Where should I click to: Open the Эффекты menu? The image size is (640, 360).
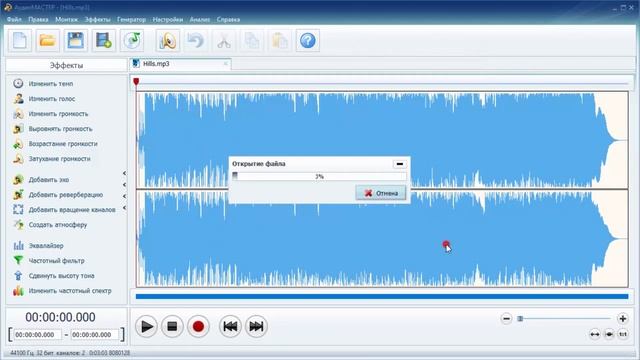pyautogui.click(x=98, y=19)
